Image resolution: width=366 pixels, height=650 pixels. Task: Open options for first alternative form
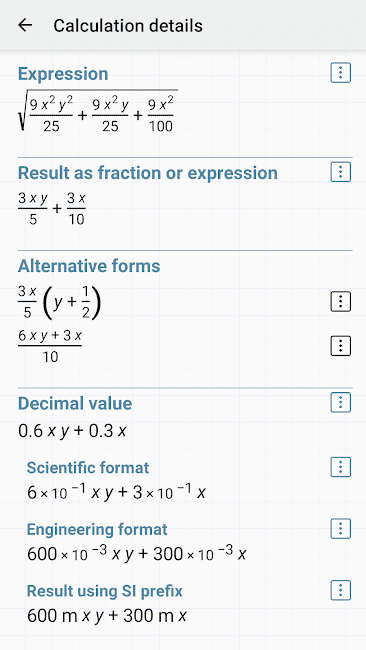tap(341, 301)
